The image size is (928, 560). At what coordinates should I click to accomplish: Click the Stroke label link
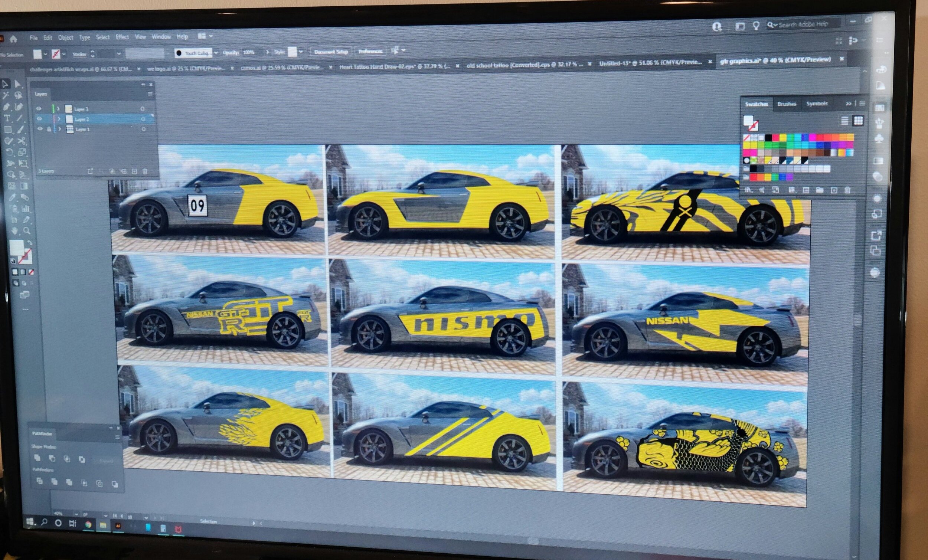coord(79,54)
